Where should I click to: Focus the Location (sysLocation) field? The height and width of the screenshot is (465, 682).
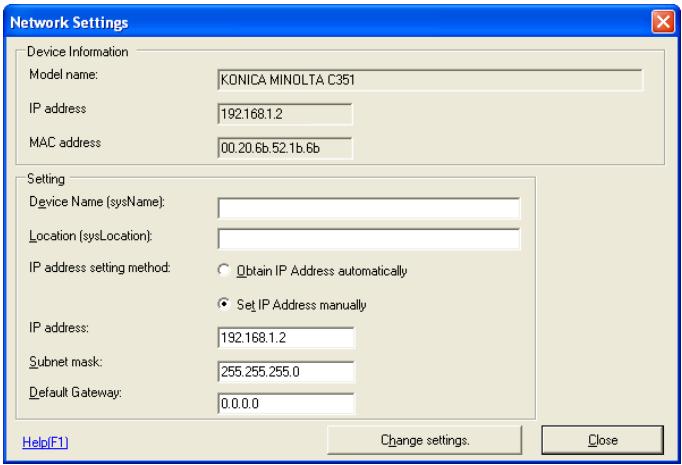368,239
